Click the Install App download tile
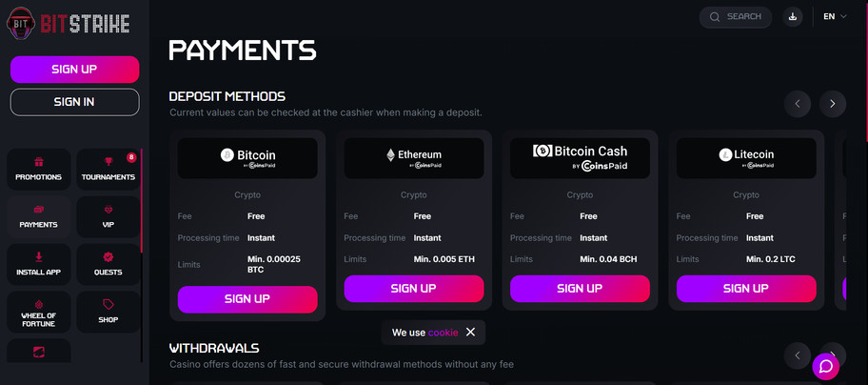868x385 pixels. coord(38,264)
